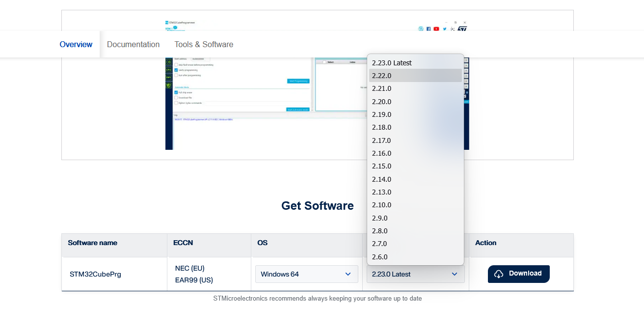The height and width of the screenshot is (334, 644).
Task: Select version 2.23.0 Latest in list
Action: pos(415,63)
